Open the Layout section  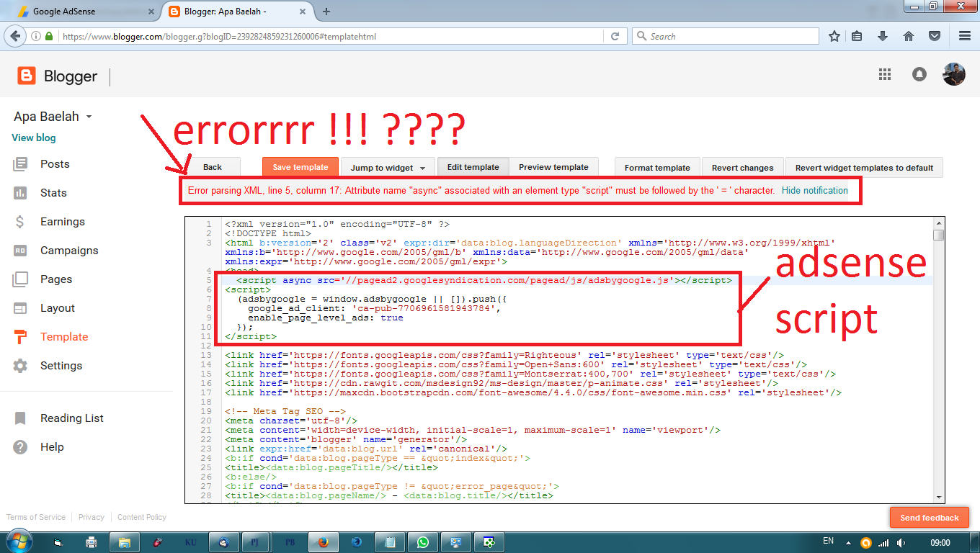[58, 308]
